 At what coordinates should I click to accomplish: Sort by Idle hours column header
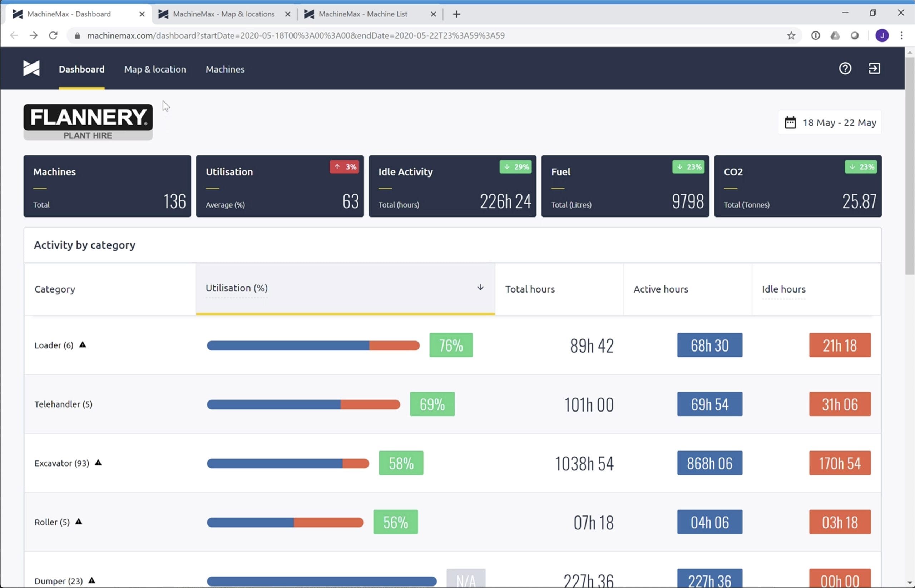(x=783, y=289)
